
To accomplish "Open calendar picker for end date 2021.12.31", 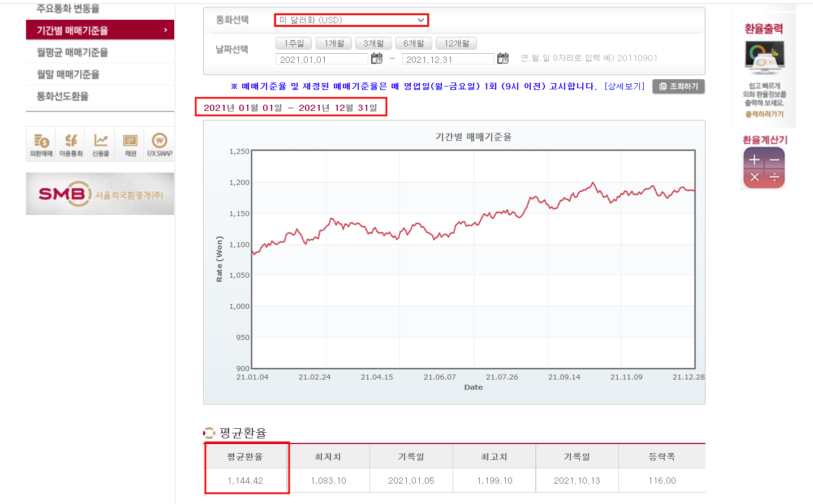I will [503, 59].
